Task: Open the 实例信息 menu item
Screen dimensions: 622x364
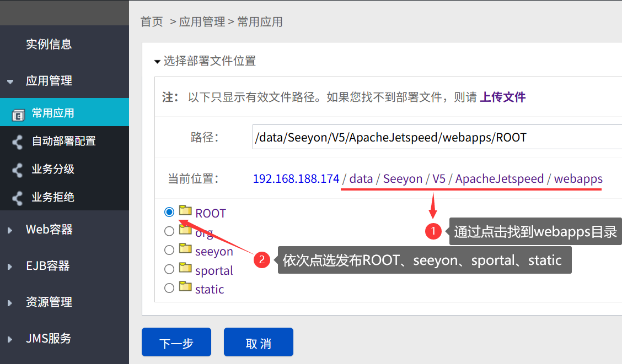Action: (49, 45)
